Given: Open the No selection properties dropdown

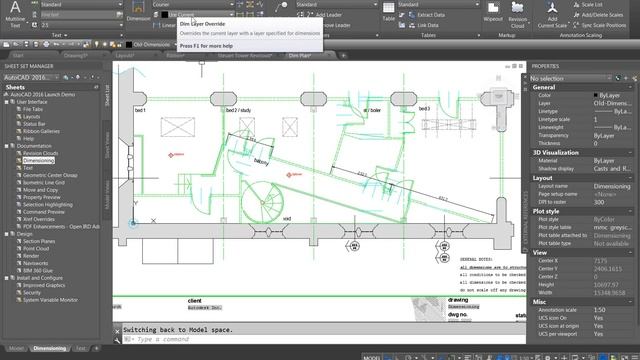Looking at the screenshot, I should coord(571,78).
